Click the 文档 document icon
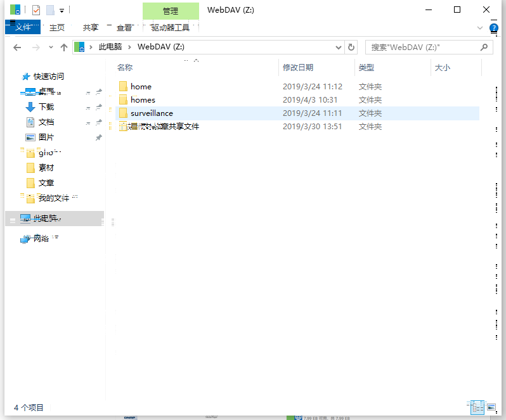 pyautogui.click(x=30, y=122)
